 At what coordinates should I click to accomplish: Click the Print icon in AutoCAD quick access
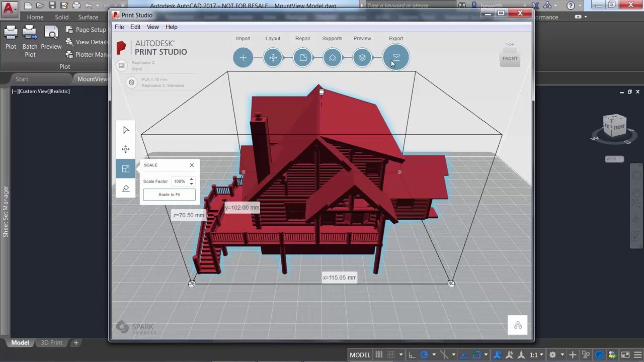click(76, 6)
